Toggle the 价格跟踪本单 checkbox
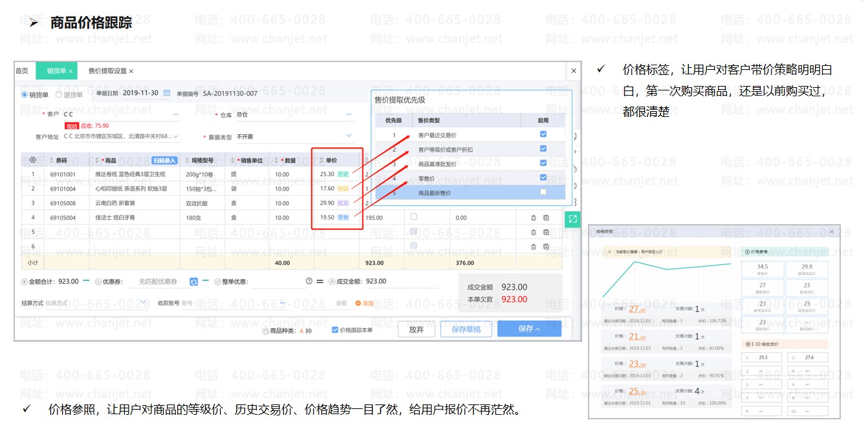The height and width of the screenshot is (429, 868). 335,330
